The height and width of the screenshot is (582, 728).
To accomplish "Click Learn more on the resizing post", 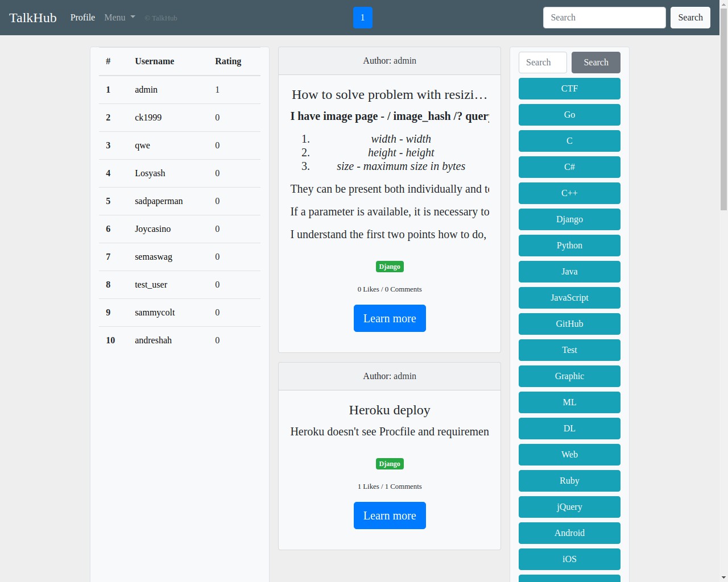I will coord(390,318).
